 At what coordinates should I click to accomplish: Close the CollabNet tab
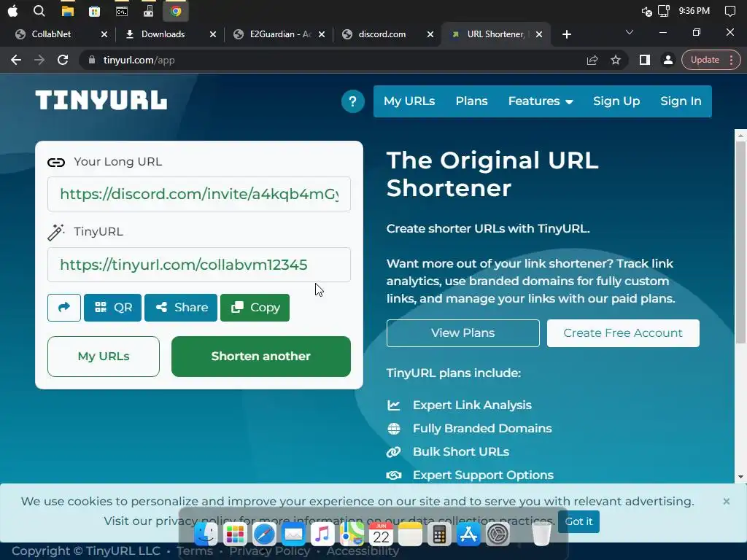pos(104,34)
